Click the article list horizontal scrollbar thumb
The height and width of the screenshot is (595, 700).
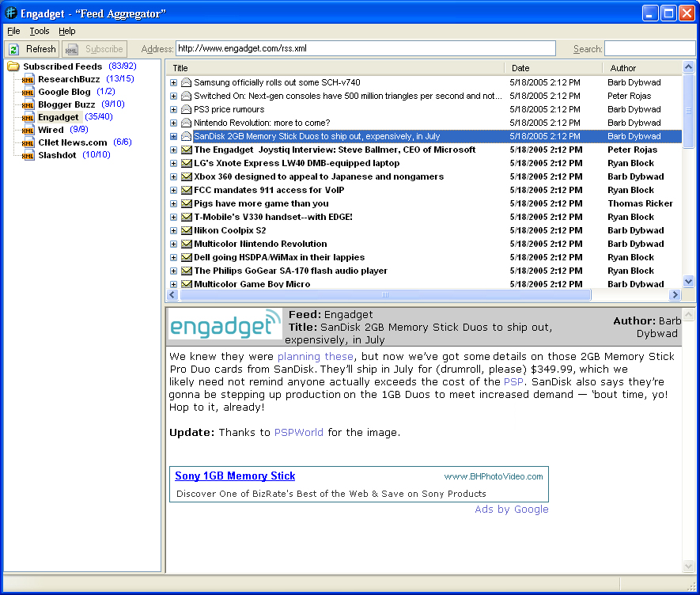(385, 295)
